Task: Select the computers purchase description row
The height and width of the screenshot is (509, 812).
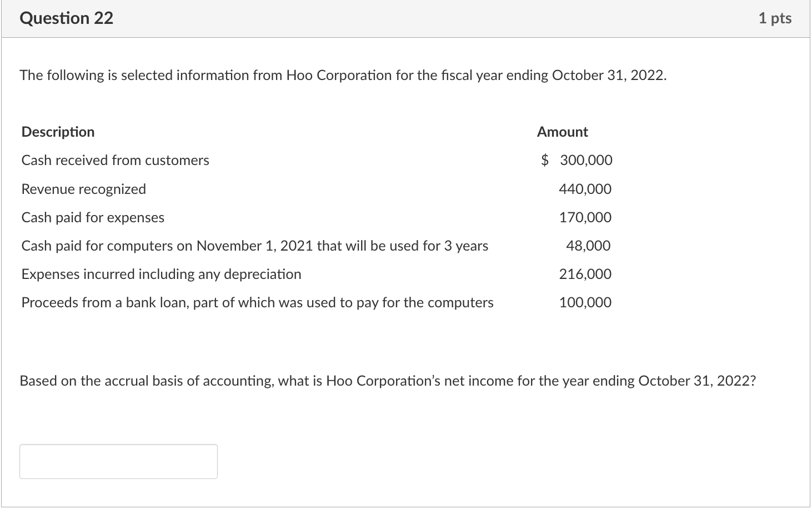Action: point(254,246)
